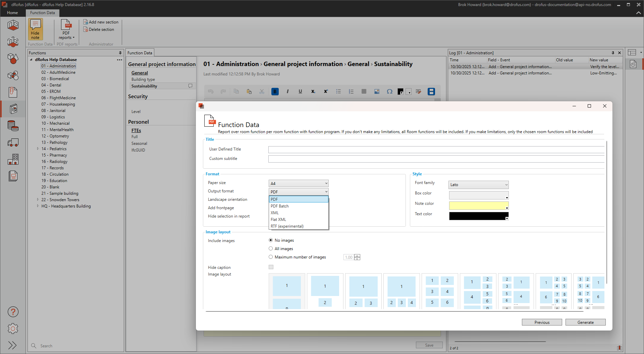Select Maximum number of images option
The width and height of the screenshot is (644, 354).
click(x=271, y=257)
